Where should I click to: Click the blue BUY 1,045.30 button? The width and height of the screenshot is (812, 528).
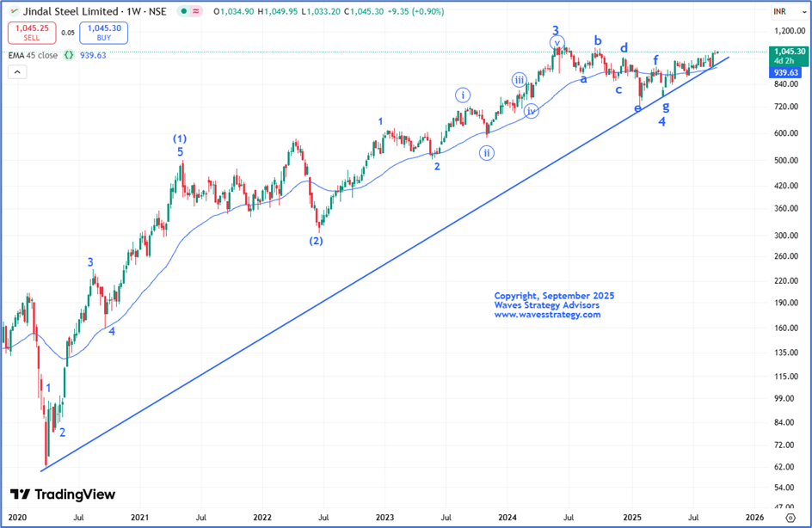[x=103, y=33]
